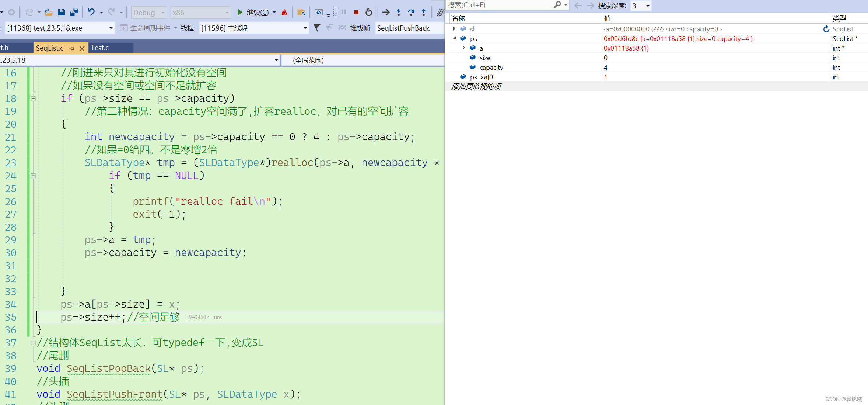The height and width of the screenshot is (405, 868).
Task: Select the Debug configuration dropdown
Action: tap(147, 10)
